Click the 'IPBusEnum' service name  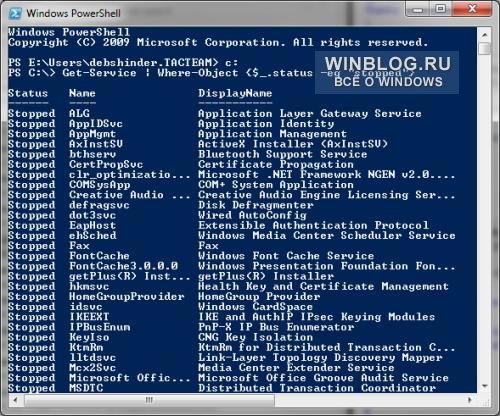pos(100,327)
